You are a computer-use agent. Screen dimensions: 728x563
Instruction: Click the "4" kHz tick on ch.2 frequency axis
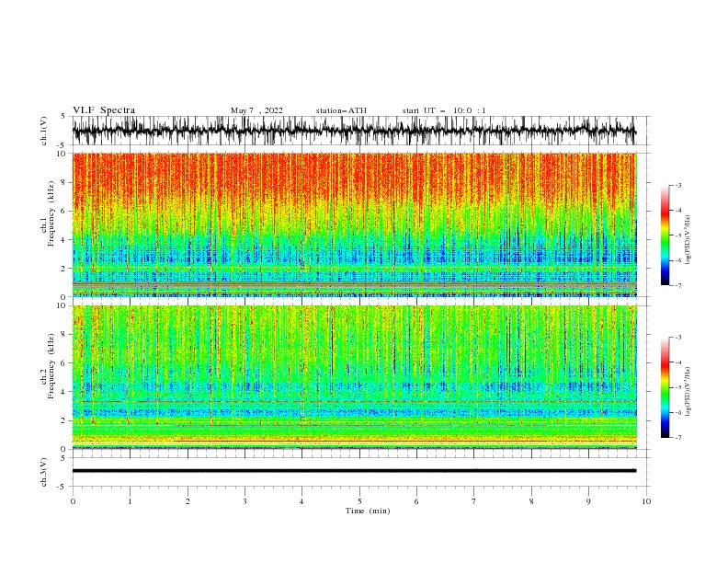point(63,392)
